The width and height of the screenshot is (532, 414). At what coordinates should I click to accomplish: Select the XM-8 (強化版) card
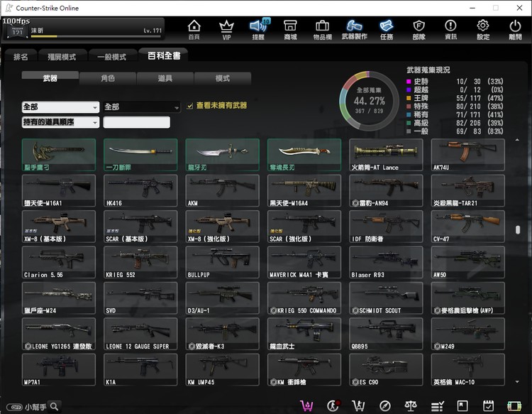222,227
